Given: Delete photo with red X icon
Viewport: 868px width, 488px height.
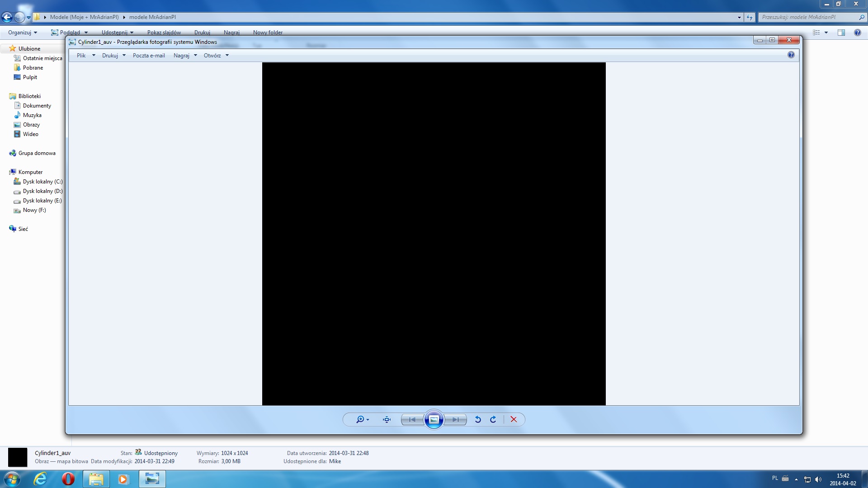Looking at the screenshot, I should click(514, 419).
